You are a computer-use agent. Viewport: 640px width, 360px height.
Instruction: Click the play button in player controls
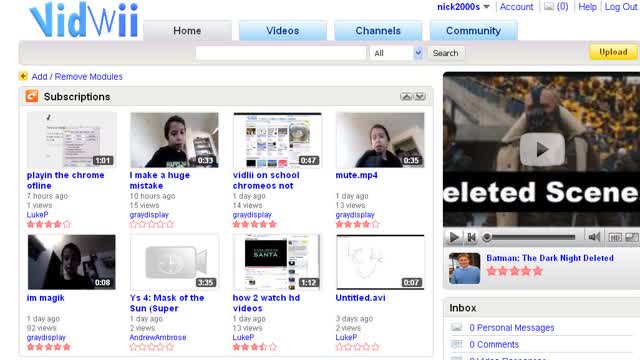pos(454,237)
